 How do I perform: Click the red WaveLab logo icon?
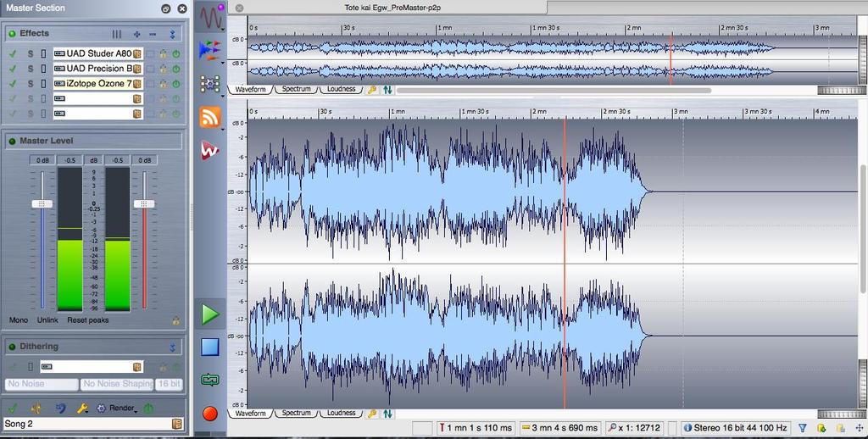pyautogui.click(x=210, y=150)
